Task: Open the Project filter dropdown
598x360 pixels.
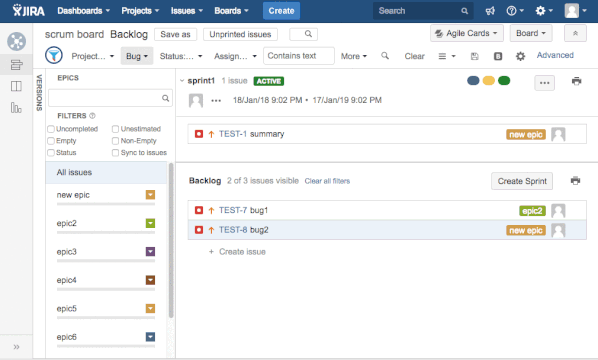Action: tap(93, 56)
